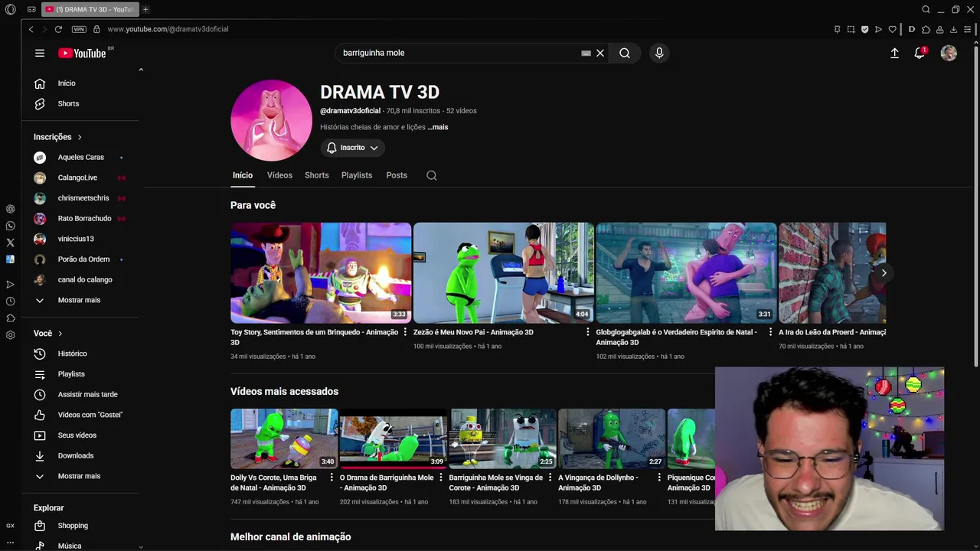Switch to the Posts channel tab
Screen dimensions: 980x551
(397, 175)
